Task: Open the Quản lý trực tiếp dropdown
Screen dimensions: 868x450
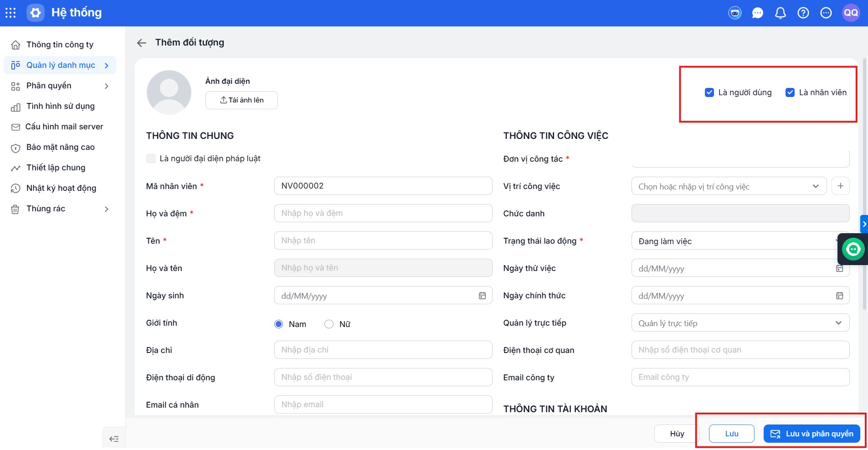Action: (740, 322)
